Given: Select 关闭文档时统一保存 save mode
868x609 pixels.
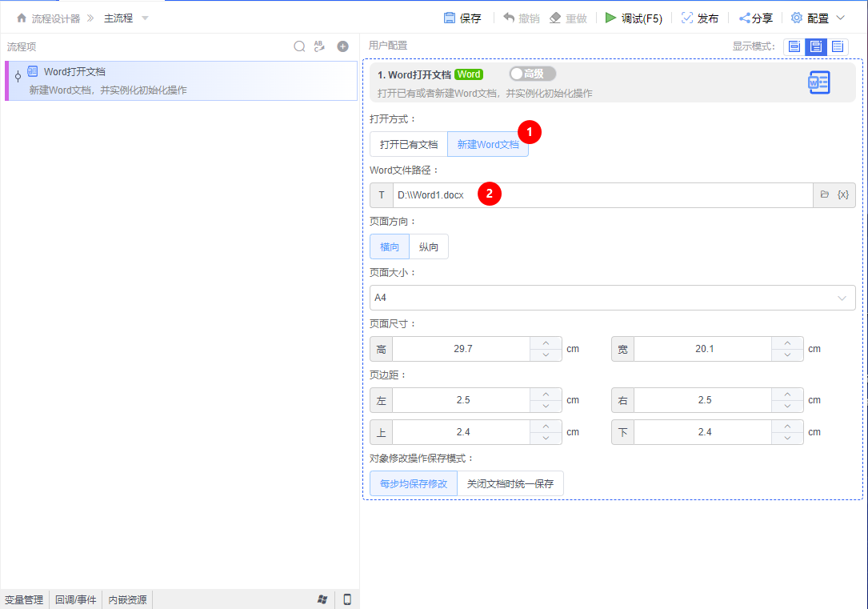Looking at the screenshot, I should coord(510,483).
